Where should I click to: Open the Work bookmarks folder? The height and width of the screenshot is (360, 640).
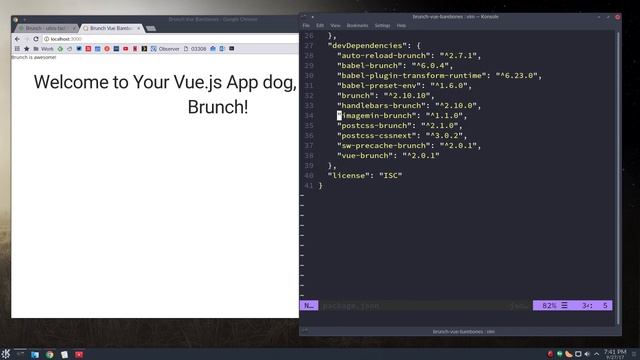[x=43, y=49]
